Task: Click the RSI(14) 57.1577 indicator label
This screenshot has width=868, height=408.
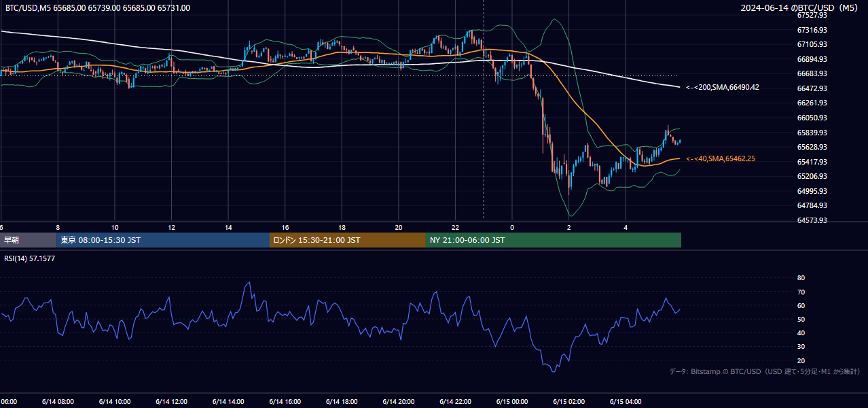Action: (29, 258)
